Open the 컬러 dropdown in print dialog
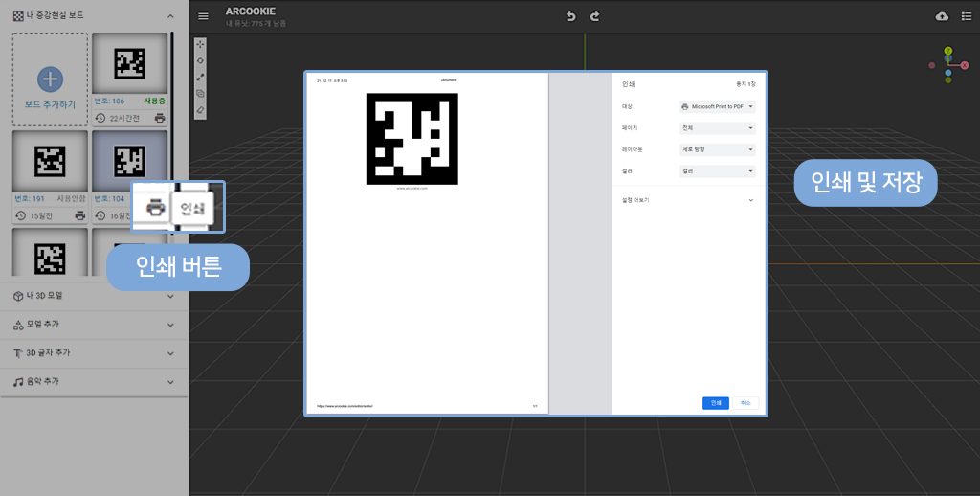The height and width of the screenshot is (496, 980). tap(718, 170)
